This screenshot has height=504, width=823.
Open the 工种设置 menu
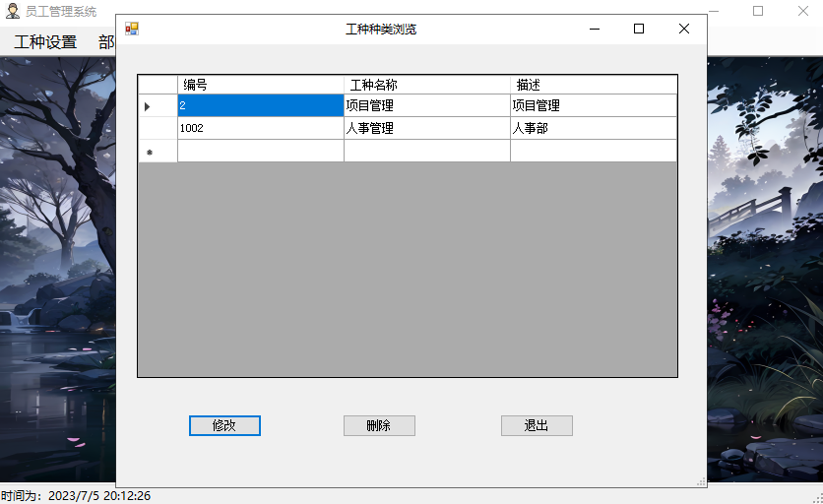pos(45,42)
